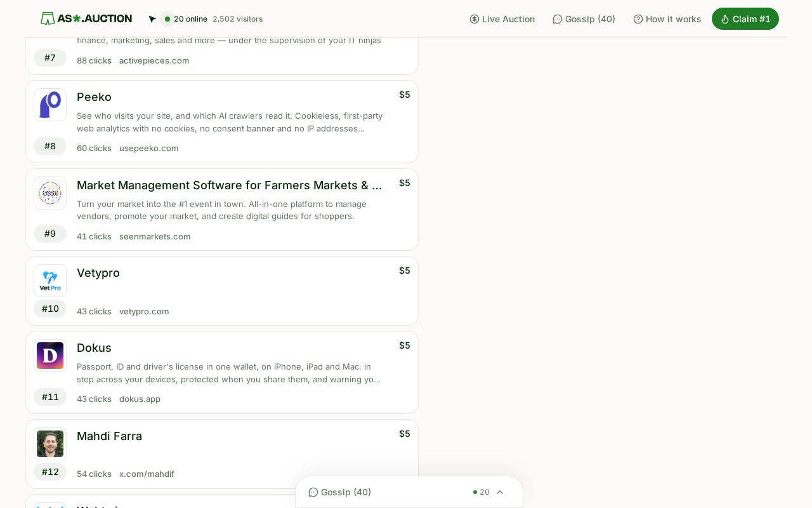812x508 pixels.
Task: Visit the activepieces.com link
Action: pos(154,60)
